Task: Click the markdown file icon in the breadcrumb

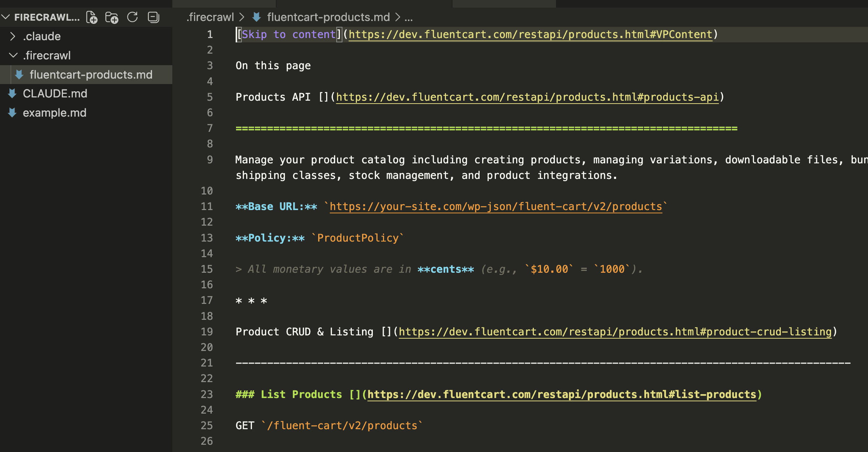Action: click(x=256, y=17)
